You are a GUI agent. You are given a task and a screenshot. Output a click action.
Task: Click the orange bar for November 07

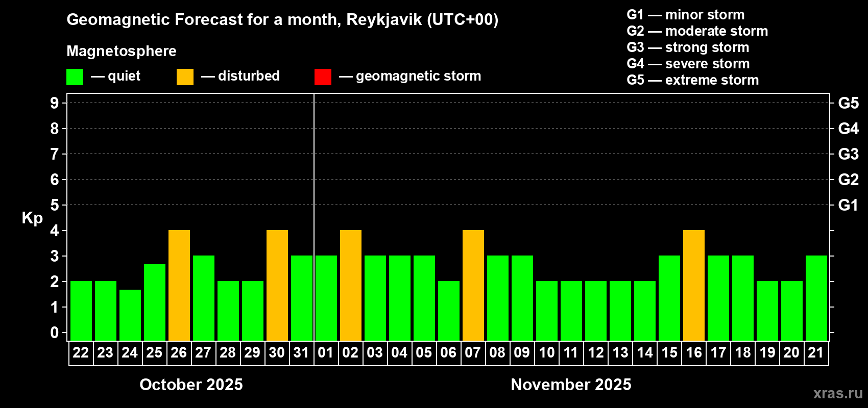(x=473, y=286)
